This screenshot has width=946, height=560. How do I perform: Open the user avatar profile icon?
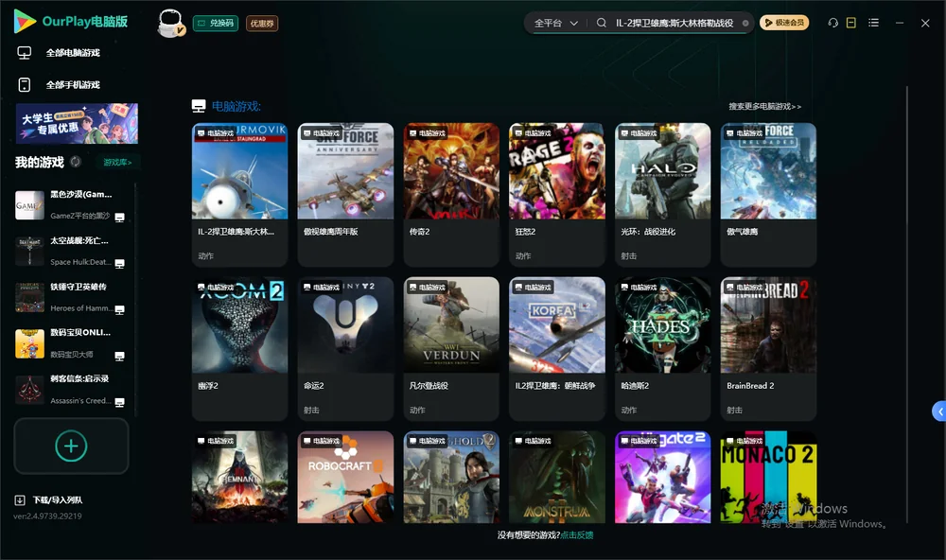pos(170,24)
